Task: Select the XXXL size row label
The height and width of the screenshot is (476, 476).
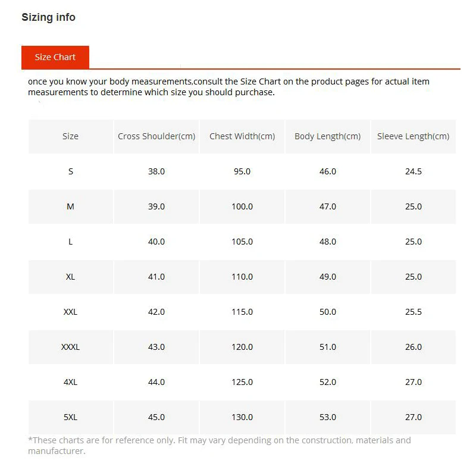Action: click(70, 347)
